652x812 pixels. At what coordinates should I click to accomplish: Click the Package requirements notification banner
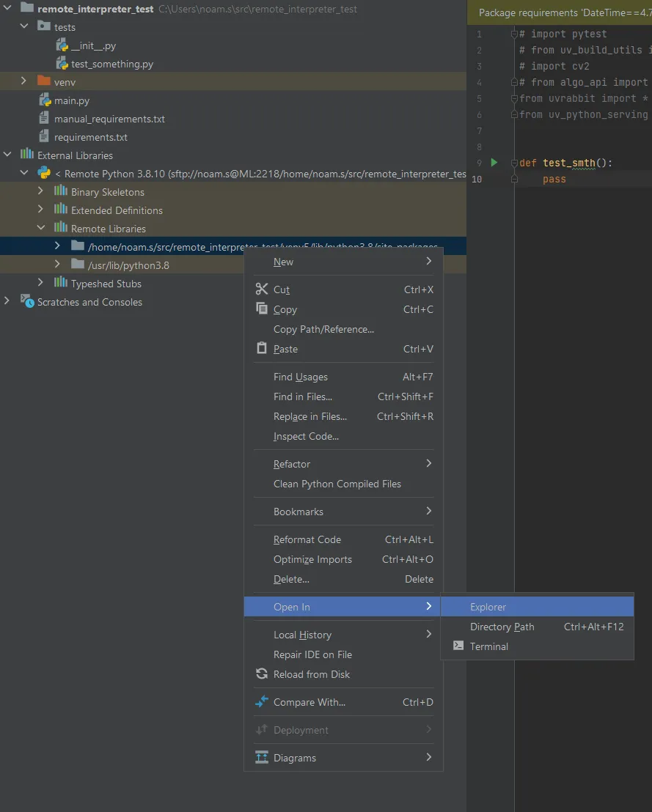click(560, 12)
